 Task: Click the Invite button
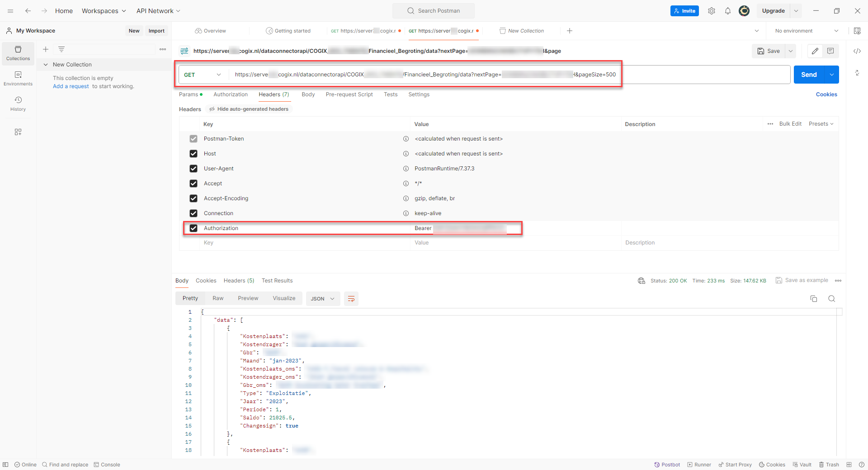(x=684, y=11)
